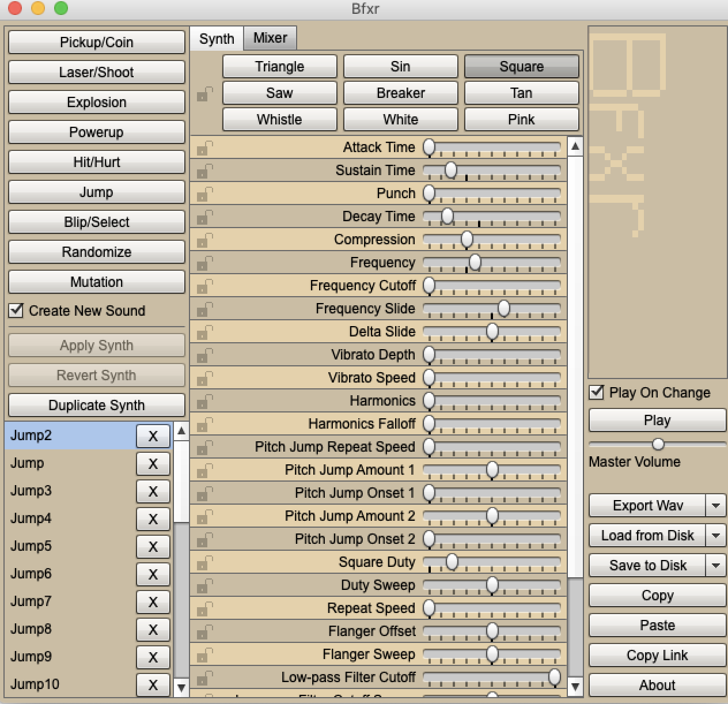Image resolution: width=728 pixels, height=704 pixels.
Task: Toggle the lock icon for Frequency
Action: click(204, 263)
